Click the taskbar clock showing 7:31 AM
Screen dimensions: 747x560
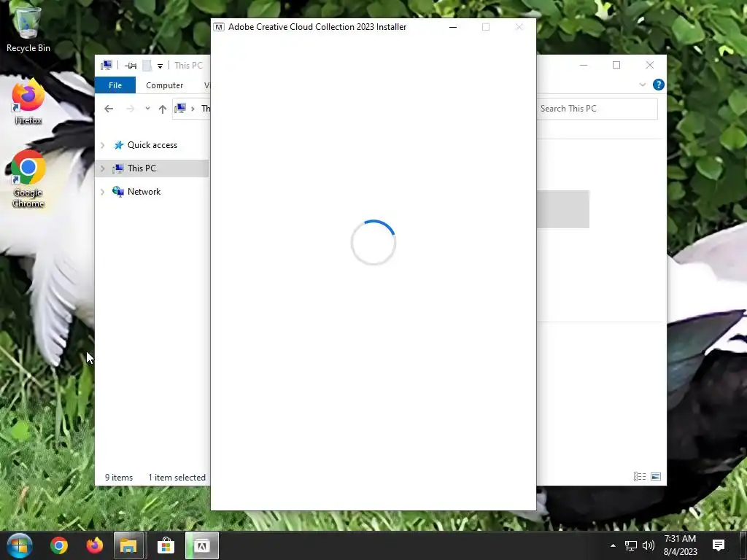680,545
